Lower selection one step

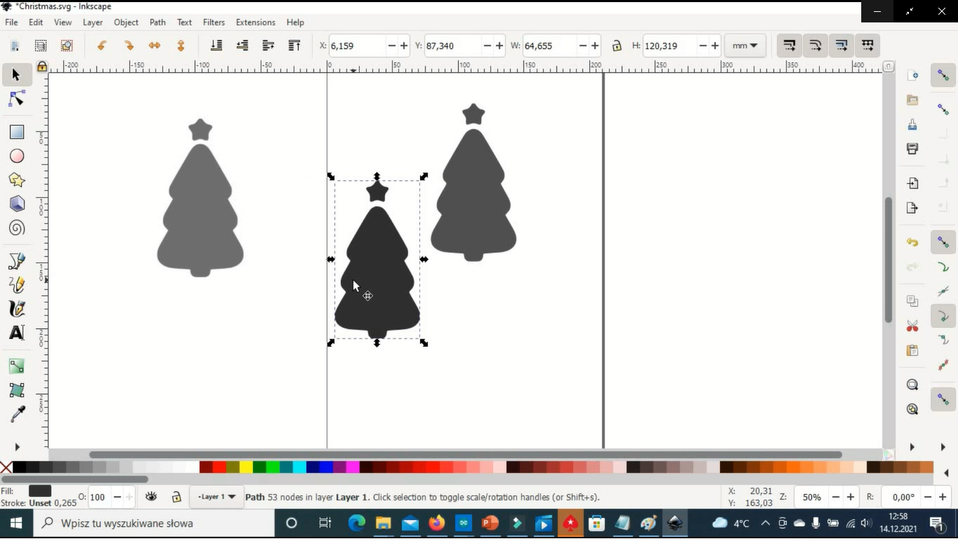tap(242, 46)
